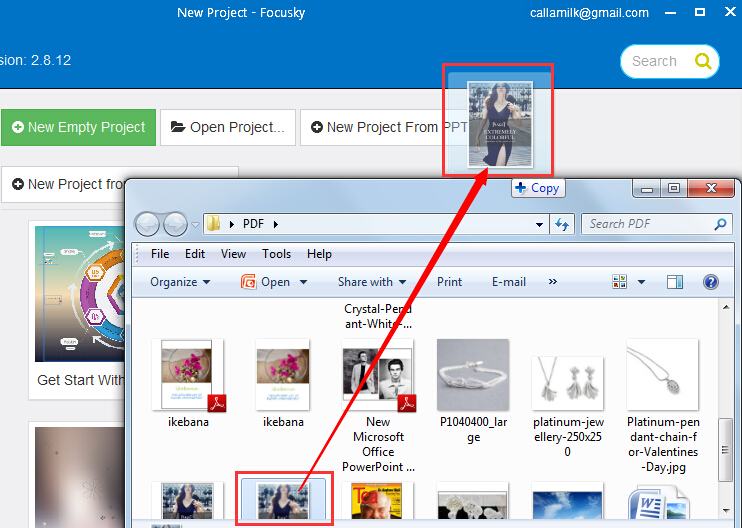The image size is (742, 528).
Task: Click Print in Explorer toolbar
Action: pyautogui.click(x=449, y=282)
